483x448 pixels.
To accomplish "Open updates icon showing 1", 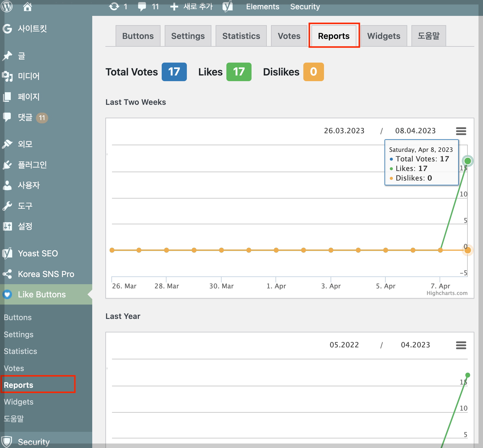I will point(114,6).
